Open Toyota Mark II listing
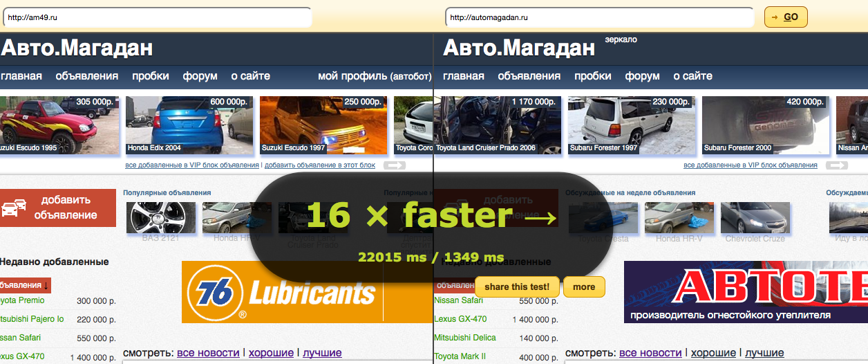This screenshot has height=364, width=868. tap(460, 356)
